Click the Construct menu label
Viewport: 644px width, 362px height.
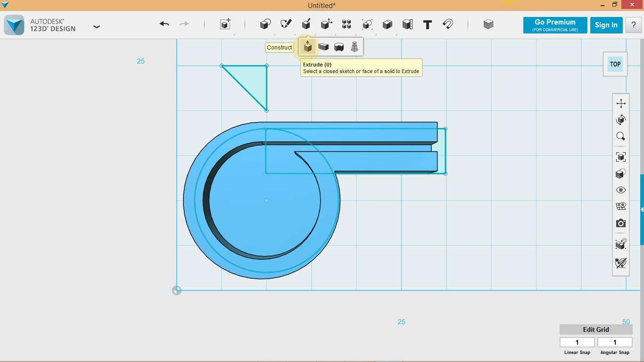tap(279, 47)
